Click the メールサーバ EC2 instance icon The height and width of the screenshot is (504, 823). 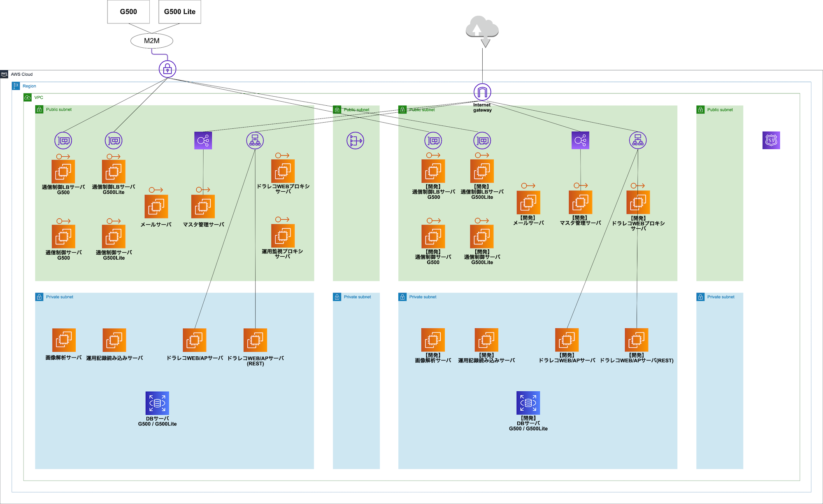pyautogui.click(x=156, y=207)
